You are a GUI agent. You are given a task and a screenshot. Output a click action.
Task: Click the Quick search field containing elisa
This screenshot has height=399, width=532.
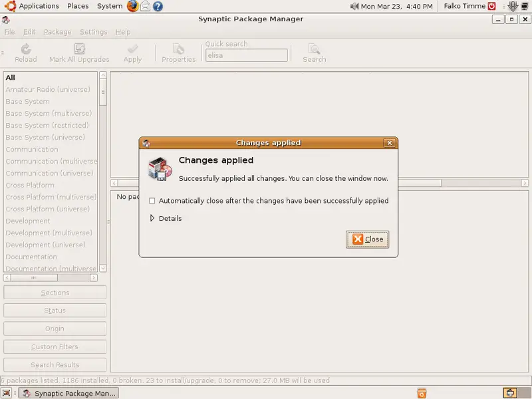(247, 55)
